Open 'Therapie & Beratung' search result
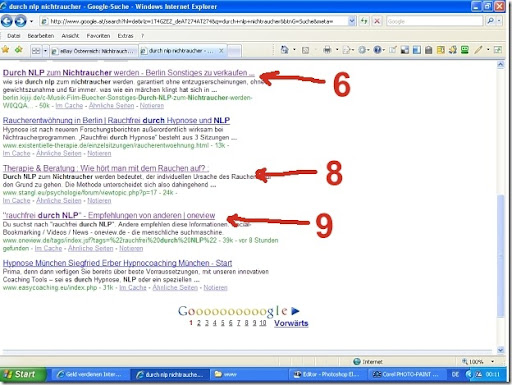This screenshot has width=512, height=385. tap(106, 168)
